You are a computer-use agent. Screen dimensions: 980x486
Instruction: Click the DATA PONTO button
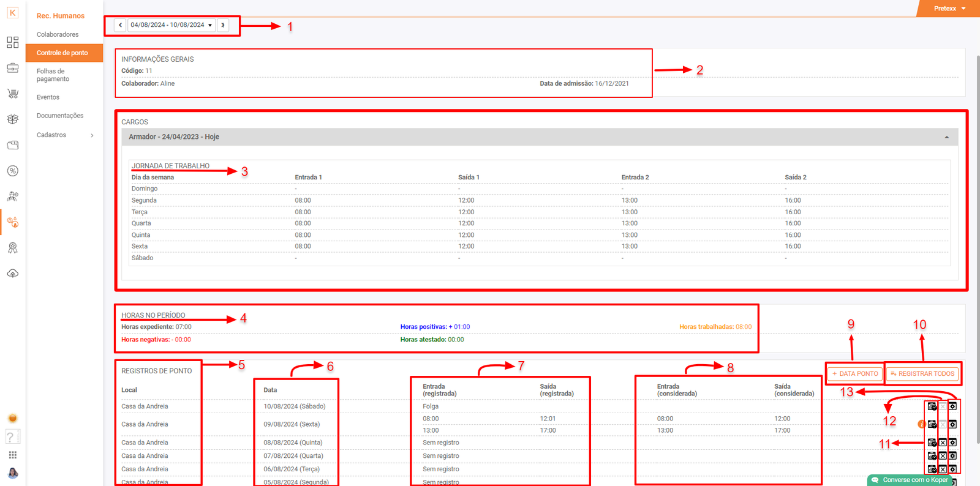point(854,373)
